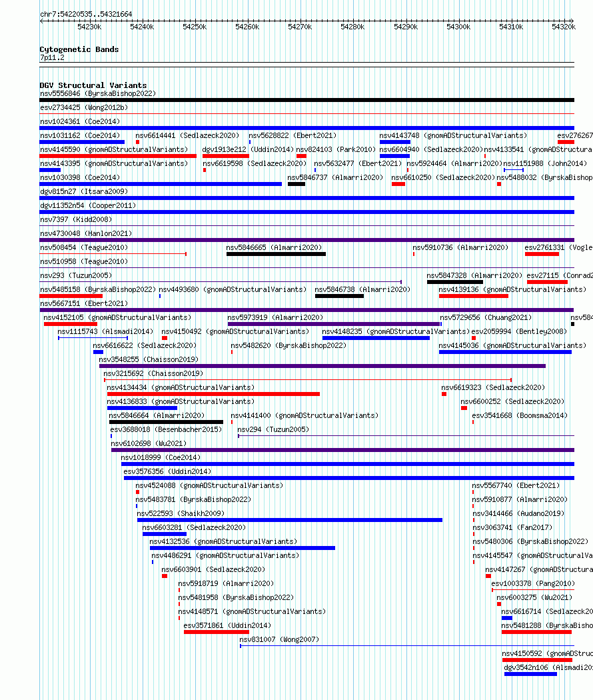Open the esv2734425 (Wong2012b) variant label
This screenshot has width=593, height=700.
84,107
